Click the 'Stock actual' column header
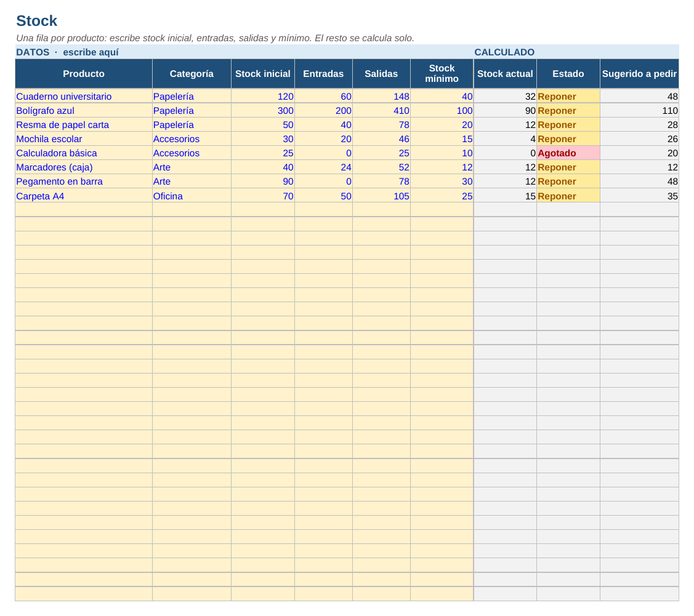Screen dimensions: 694x616 pos(505,74)
